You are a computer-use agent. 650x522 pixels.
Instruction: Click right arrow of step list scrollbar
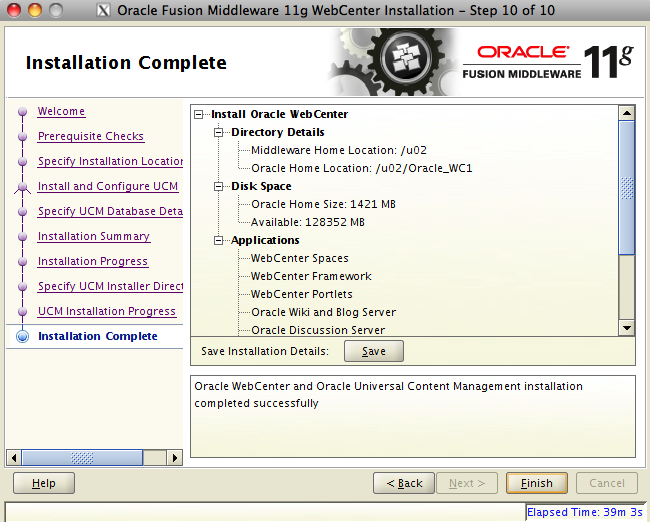(x=175, y=458)
